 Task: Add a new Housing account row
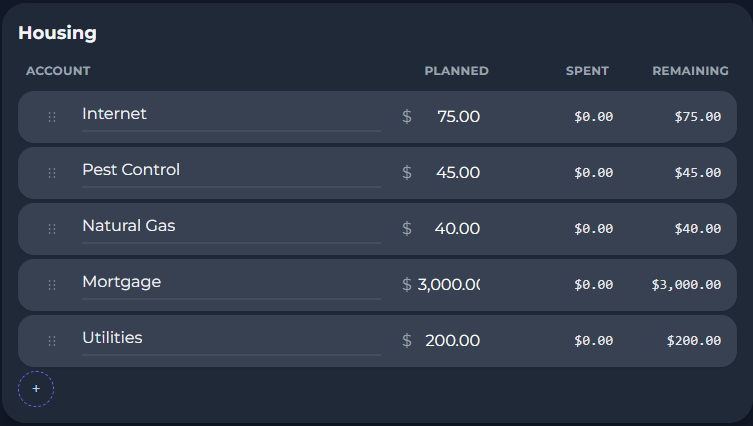click(x=36, y=388)
